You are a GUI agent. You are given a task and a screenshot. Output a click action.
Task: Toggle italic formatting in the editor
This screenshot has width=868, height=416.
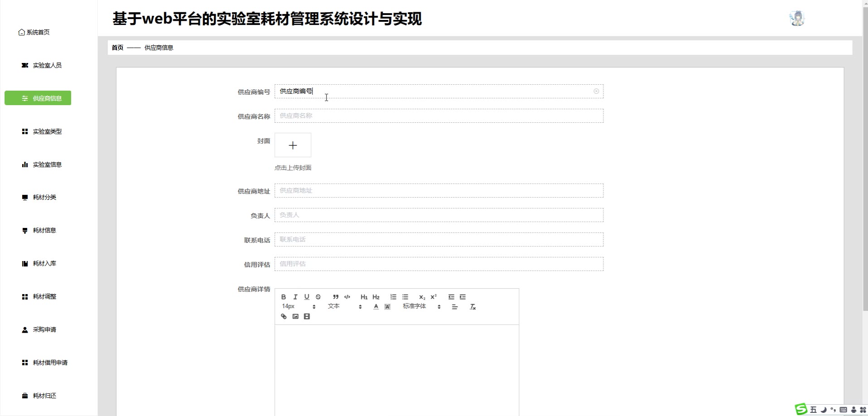(295, 297)
